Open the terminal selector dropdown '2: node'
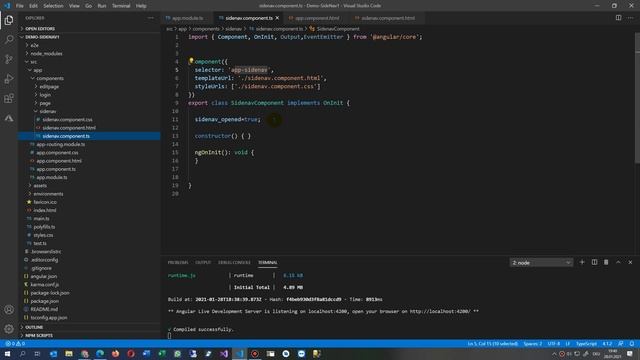Viewport: 640px width, 360px height. click(541, 262)
